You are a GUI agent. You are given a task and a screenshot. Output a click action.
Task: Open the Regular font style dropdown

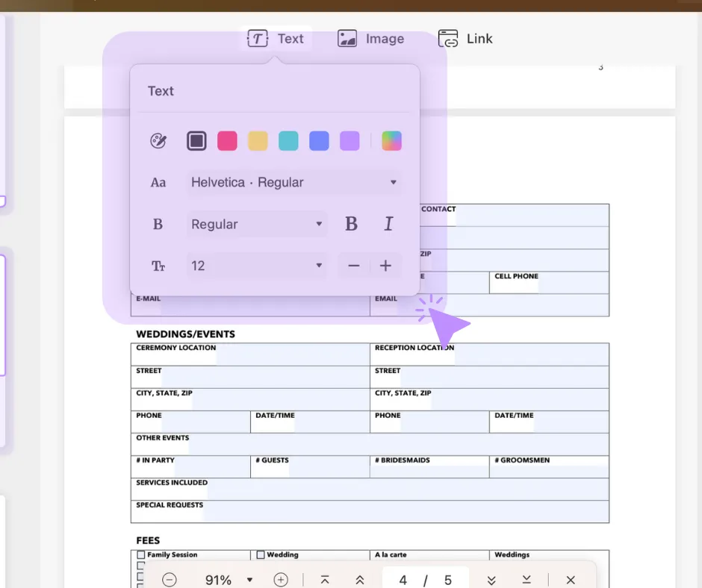pyautogui.click(x=257, y=224)
